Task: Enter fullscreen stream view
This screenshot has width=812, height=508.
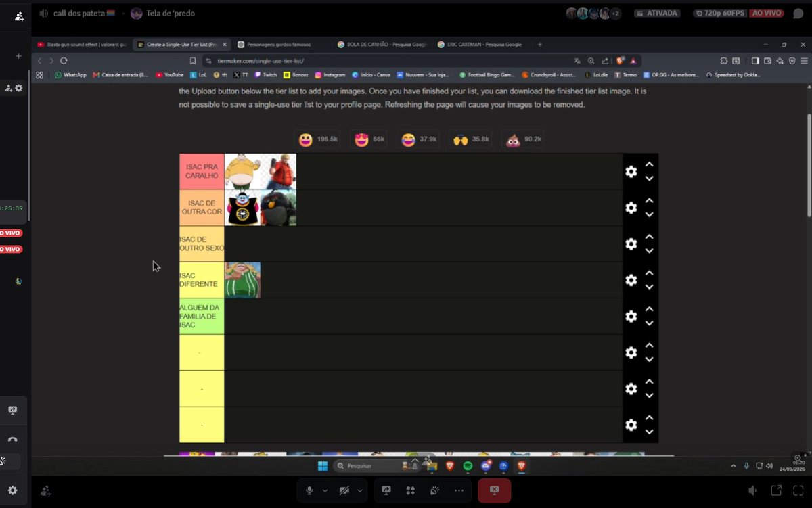Action: [x=798, y=490]
